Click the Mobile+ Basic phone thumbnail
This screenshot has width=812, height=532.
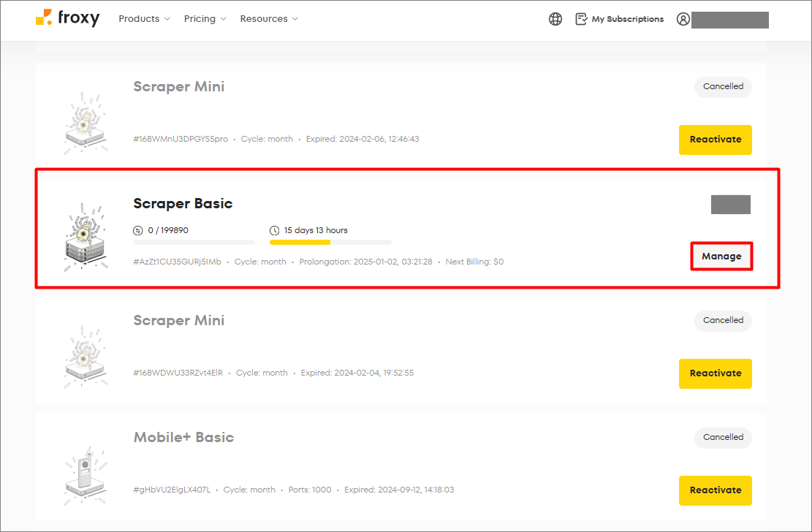pos(86,475)
